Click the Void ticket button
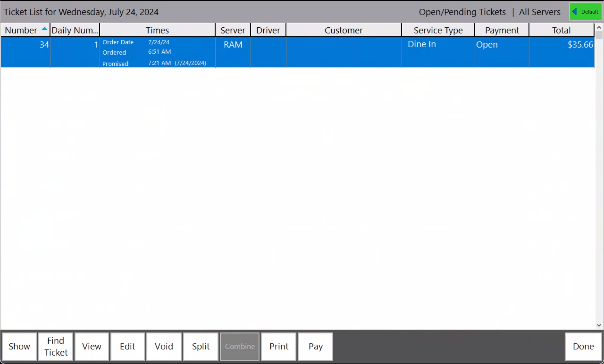The image size is (604, 364). (x=164, y=346)
